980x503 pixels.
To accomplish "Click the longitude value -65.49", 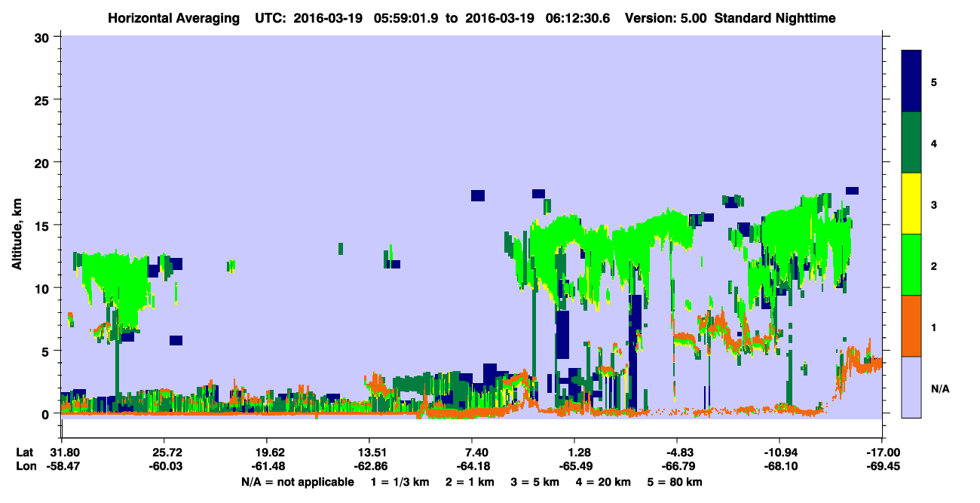I will point(574,467).
